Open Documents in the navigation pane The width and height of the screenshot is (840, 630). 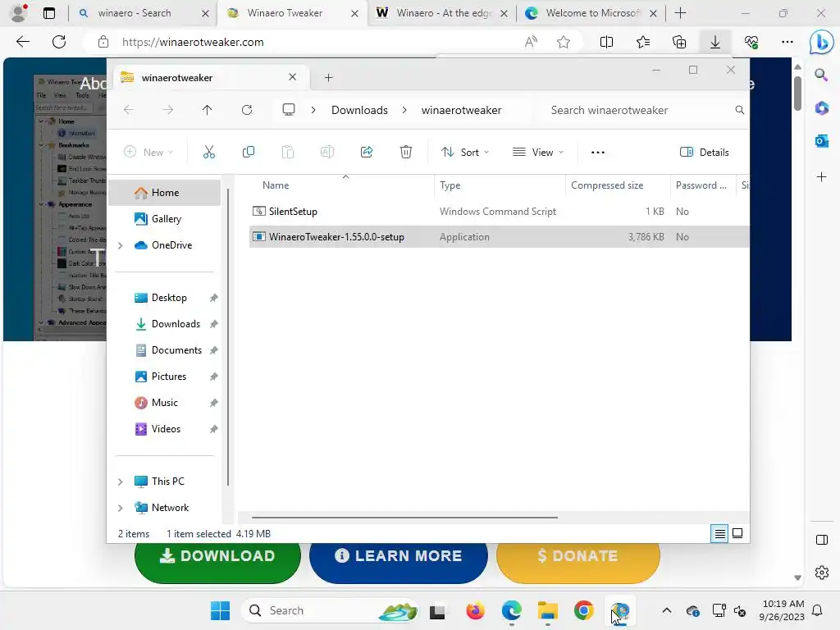click(176, 349)
